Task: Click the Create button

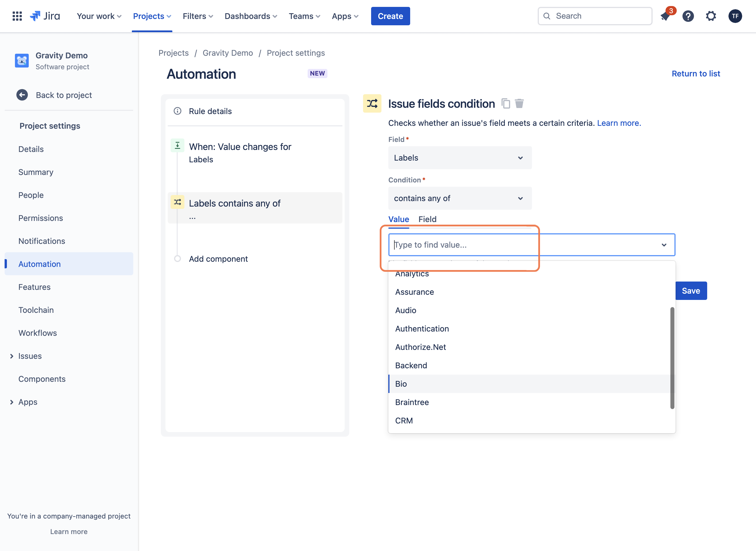Action: click(390, 16)
